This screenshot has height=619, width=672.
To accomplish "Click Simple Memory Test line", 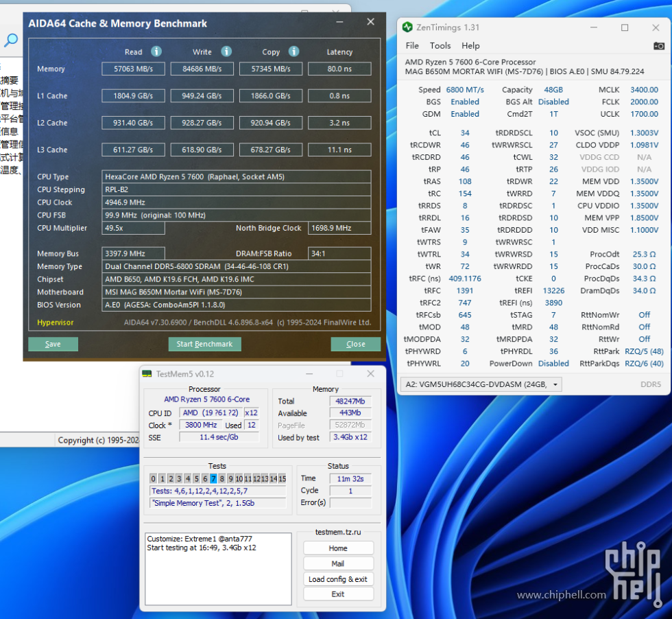I will (218, 503).
